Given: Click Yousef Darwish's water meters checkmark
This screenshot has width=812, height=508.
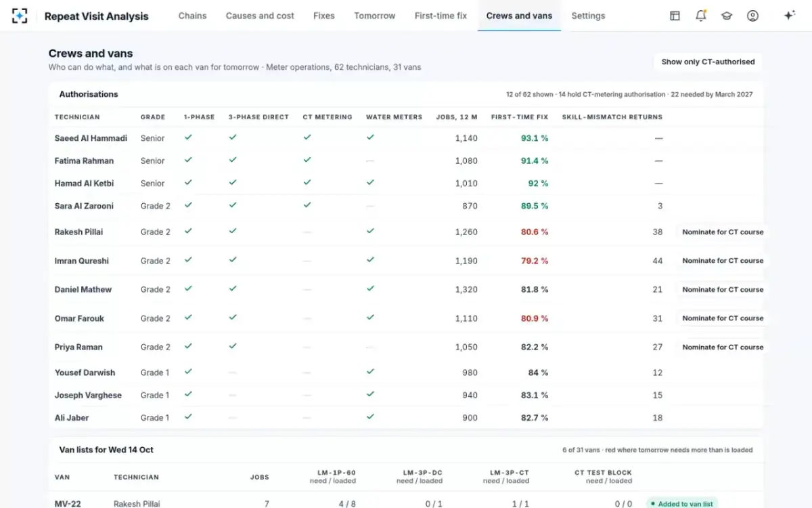Looking at the screenshot, I should (x=370, y=371).
